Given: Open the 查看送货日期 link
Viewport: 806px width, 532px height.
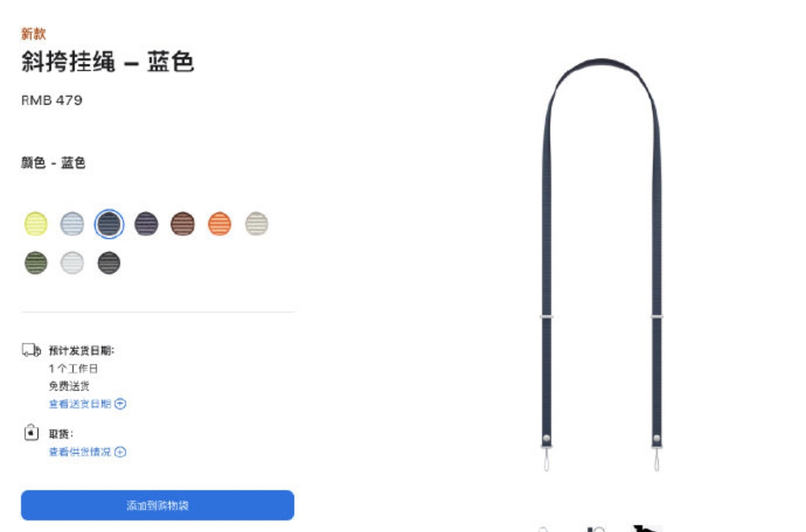Looking at the screenshot, I should (80, 403).
